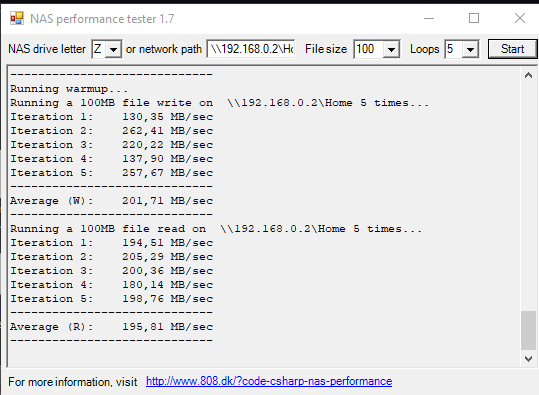The height and width of the screenshot is (395, 539).
Task: Click the scrollbar up arrow
Action: click(528, 75)
